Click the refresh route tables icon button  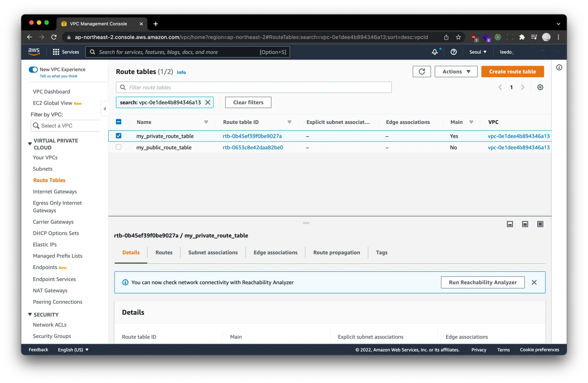(421, 71)
